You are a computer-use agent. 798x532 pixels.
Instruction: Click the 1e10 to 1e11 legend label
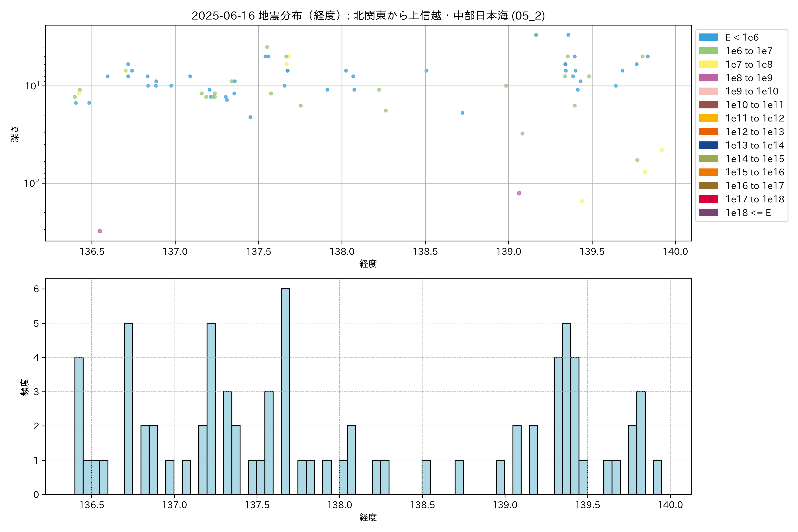point(754,105)
